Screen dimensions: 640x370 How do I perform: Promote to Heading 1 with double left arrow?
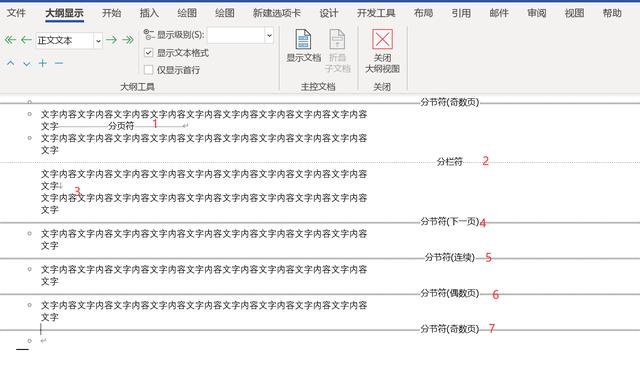(10, 40)
